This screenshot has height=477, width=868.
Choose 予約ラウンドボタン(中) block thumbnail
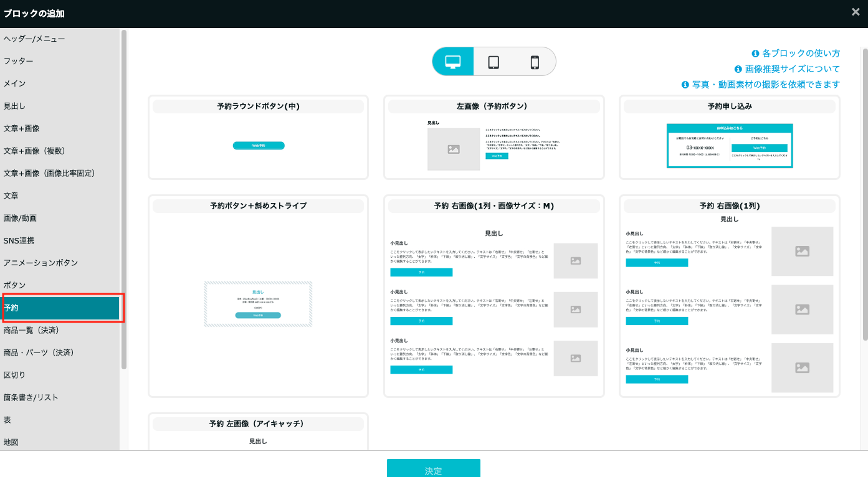click(x=258, y=138)
